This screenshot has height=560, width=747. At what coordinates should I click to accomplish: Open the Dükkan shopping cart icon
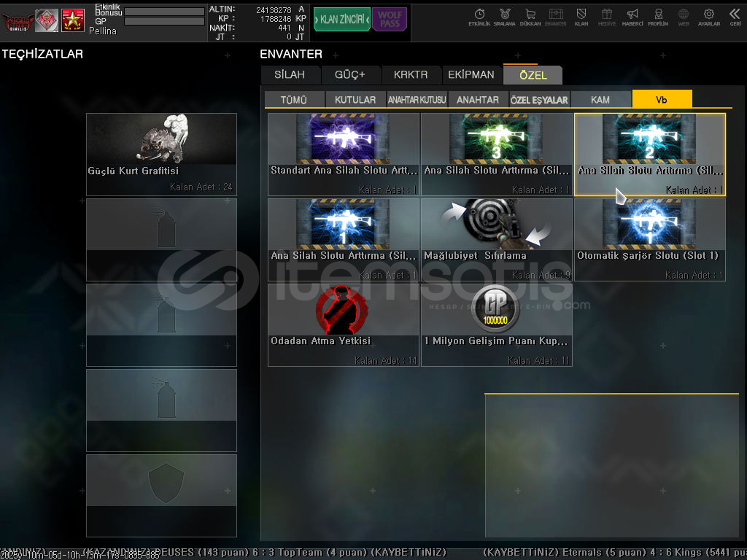[530, 17]
